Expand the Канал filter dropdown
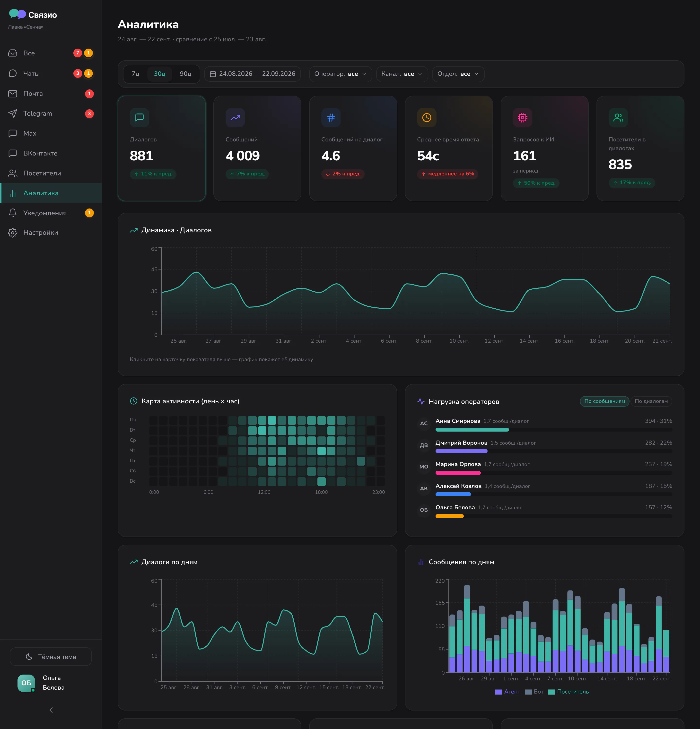This screenshot has height=729, width=700. [402, 74]
